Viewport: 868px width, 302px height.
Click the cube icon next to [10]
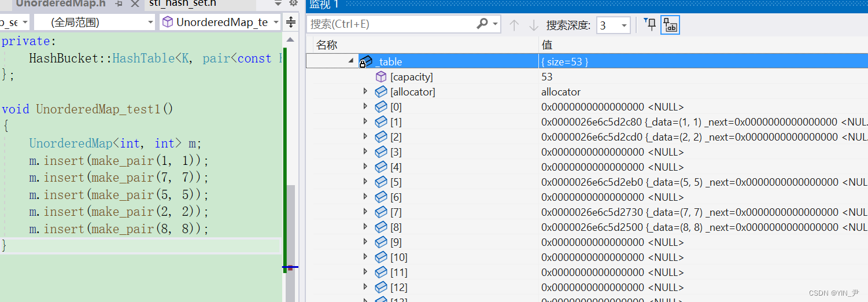point(381,257)
